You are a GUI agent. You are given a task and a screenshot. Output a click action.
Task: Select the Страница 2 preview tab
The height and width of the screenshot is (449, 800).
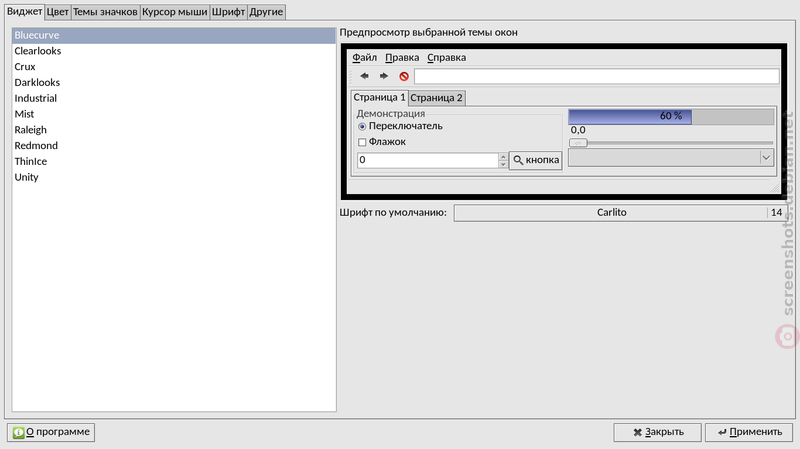point(436,97)
